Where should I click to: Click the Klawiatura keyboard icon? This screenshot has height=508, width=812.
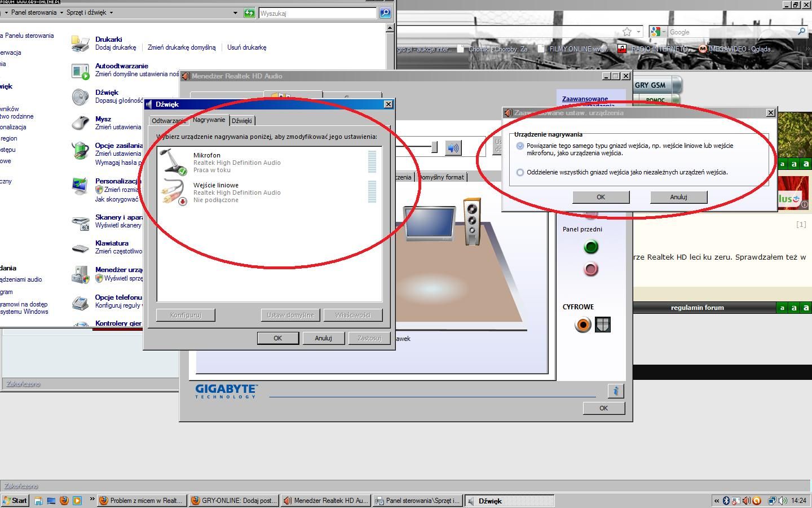[x=80, y=248]
